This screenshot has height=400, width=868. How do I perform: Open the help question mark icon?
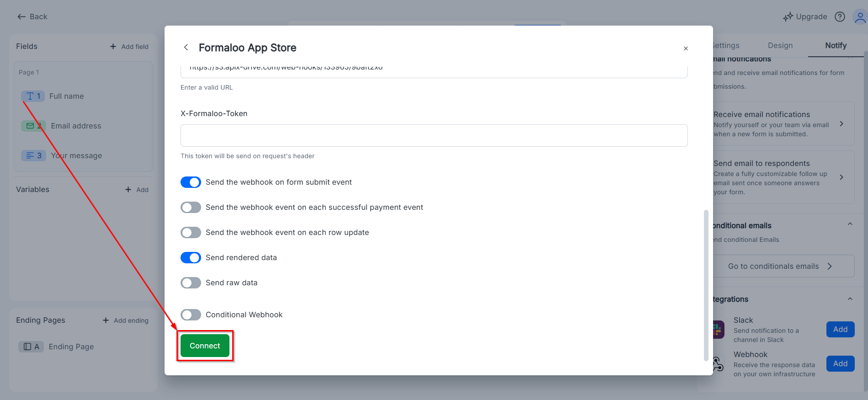(x=840, y=17)
